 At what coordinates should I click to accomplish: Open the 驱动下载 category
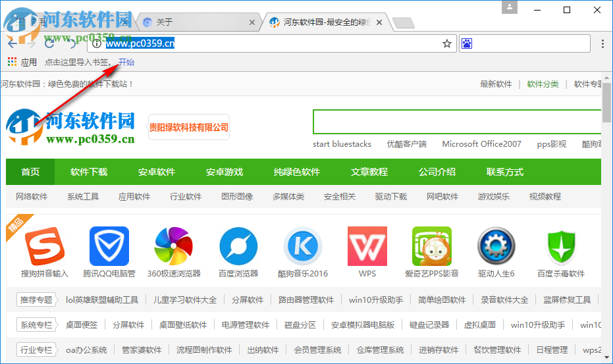point(391,197)
